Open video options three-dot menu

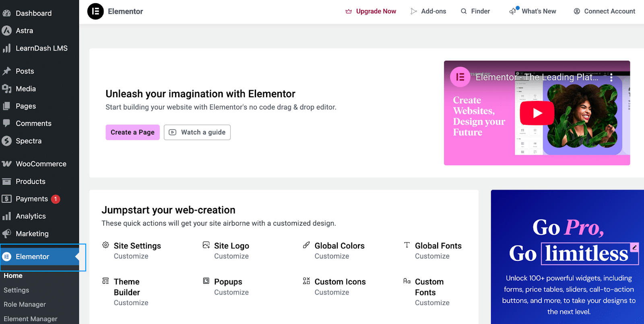coord(611,78)
